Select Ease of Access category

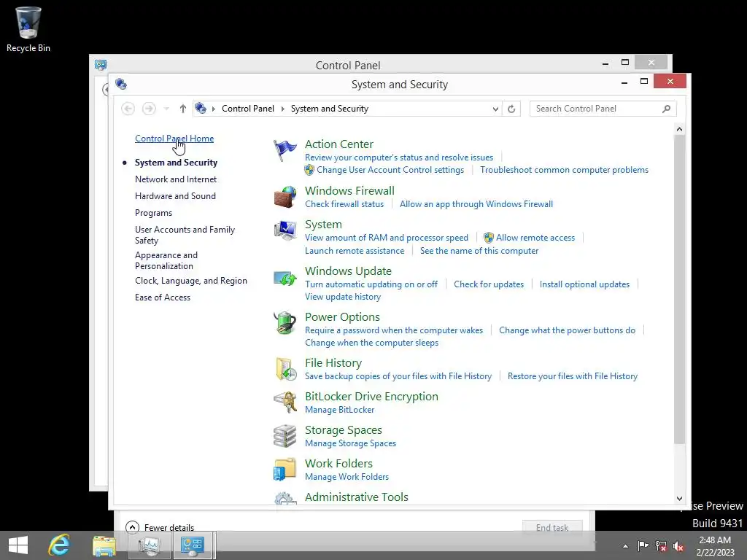point(163,297)
